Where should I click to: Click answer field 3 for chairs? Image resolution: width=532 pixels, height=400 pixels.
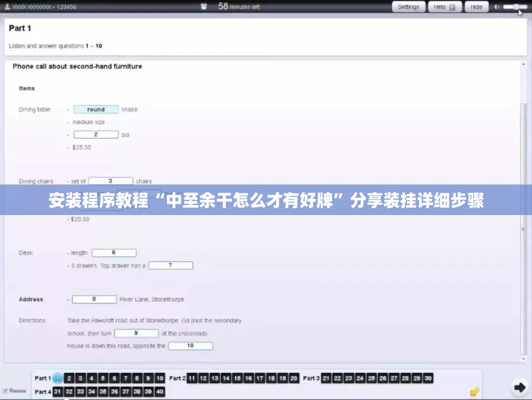(111, 181)
